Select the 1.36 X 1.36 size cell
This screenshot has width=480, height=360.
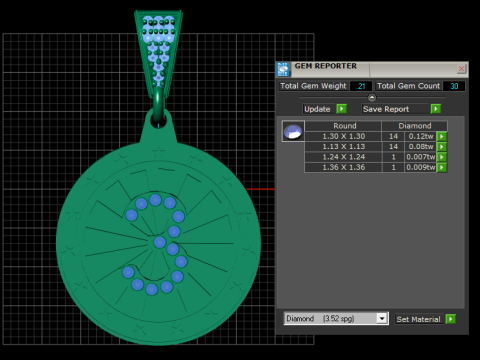tap(343, 167)
